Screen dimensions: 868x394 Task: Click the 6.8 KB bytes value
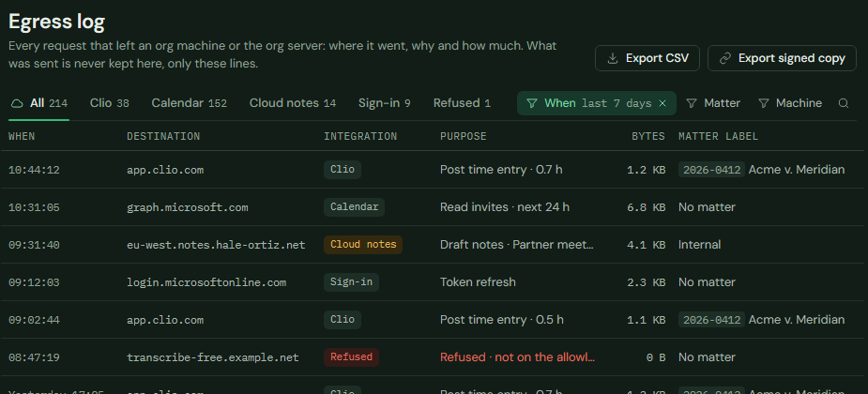646,207
